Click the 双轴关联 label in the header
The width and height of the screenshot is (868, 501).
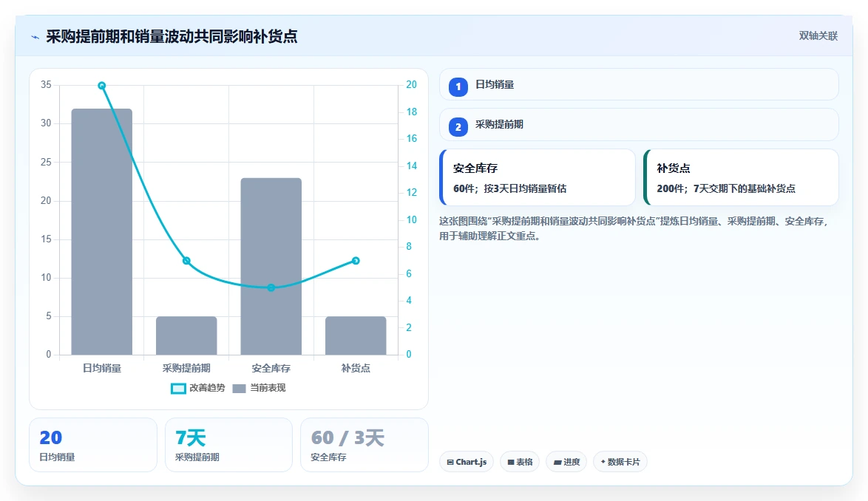coord(818,36)
